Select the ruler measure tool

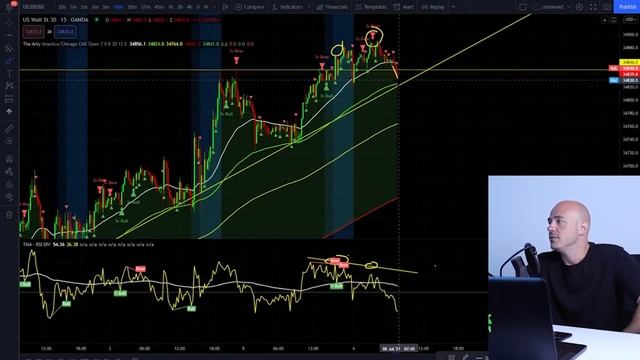coord(9,129)
